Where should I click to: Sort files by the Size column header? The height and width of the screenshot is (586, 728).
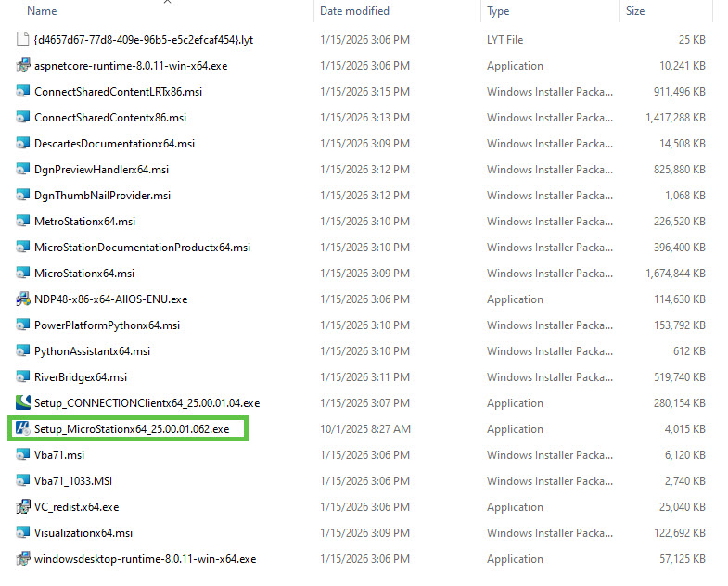[635, 11]
